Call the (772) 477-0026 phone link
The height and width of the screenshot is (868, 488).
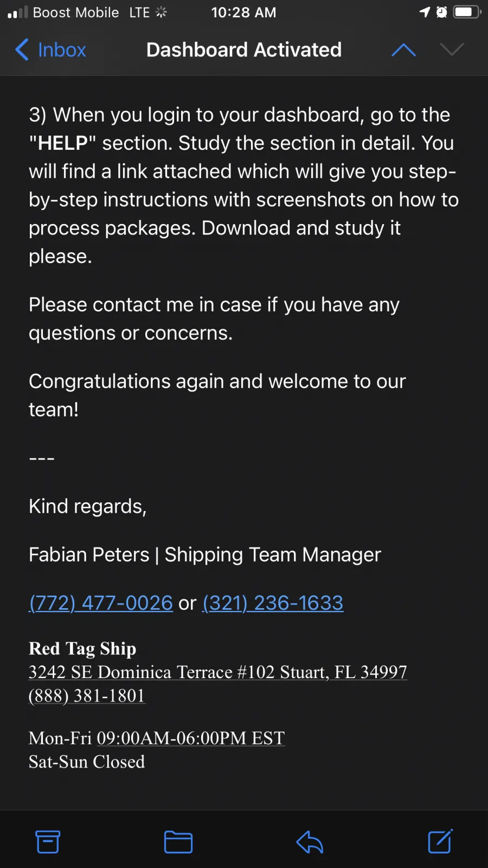coord(101,603)
